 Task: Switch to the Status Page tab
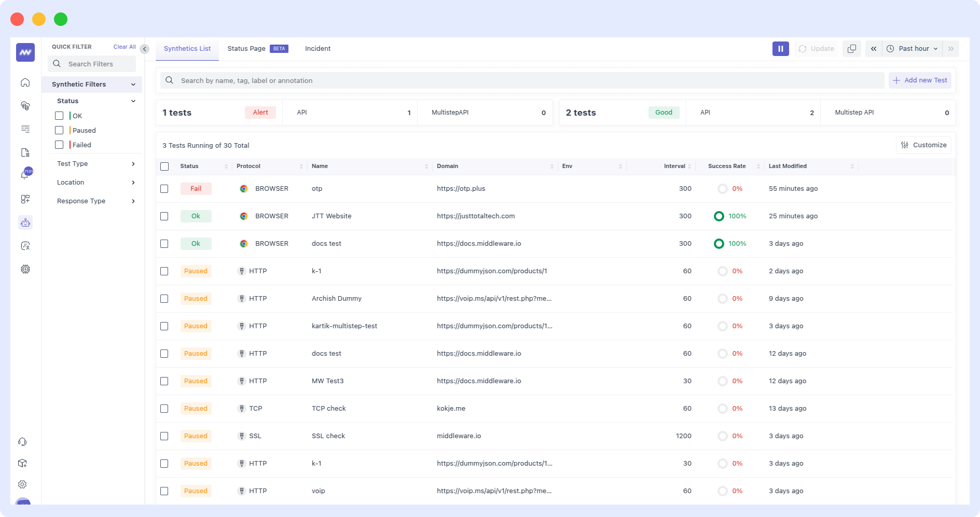click(x=246, y=48)
